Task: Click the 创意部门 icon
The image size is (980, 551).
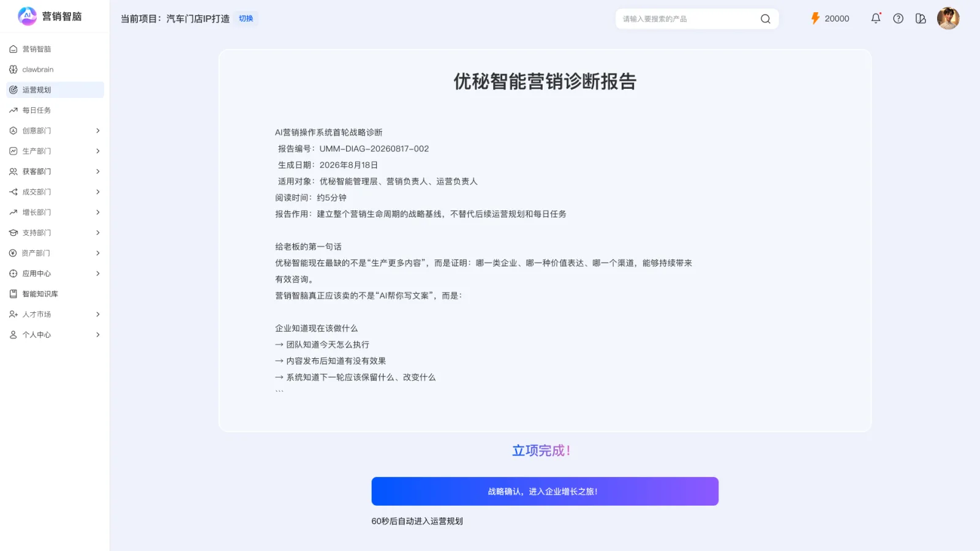Action: 13,130
